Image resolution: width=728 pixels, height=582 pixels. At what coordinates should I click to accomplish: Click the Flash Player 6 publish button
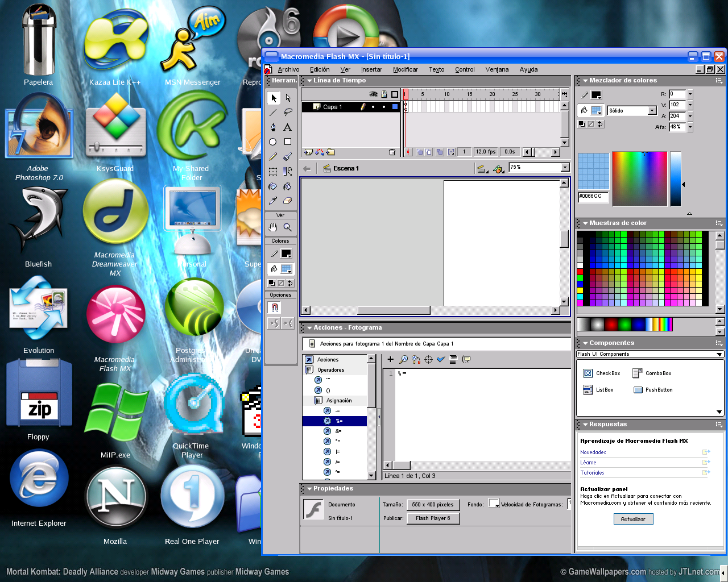coord(433,518)
